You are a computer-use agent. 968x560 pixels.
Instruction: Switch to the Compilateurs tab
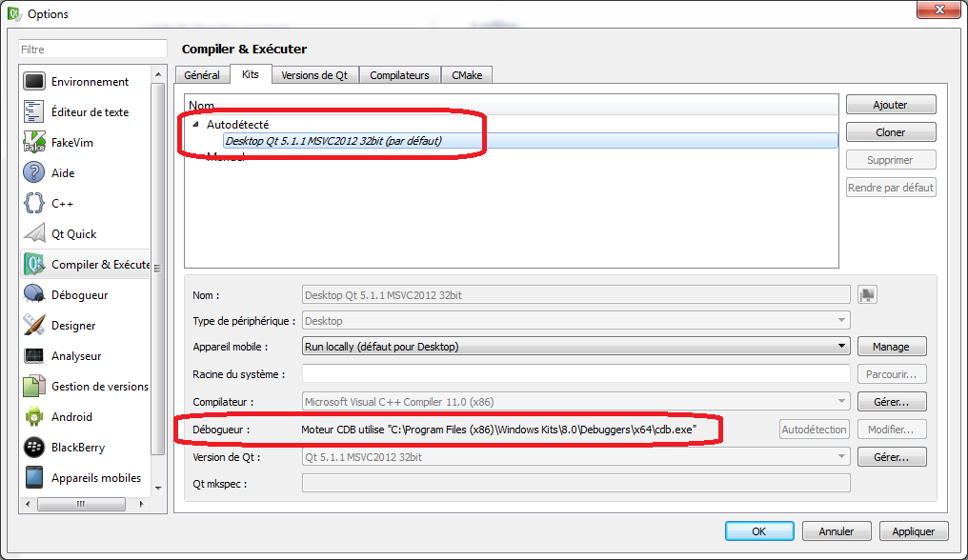(399, 75)
